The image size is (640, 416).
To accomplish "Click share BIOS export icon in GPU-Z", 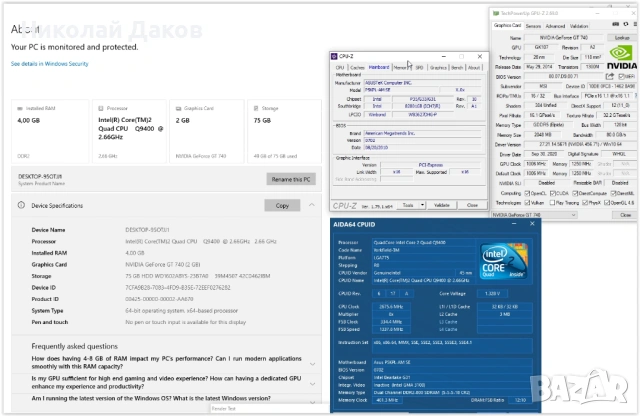I will coord(610,76).
